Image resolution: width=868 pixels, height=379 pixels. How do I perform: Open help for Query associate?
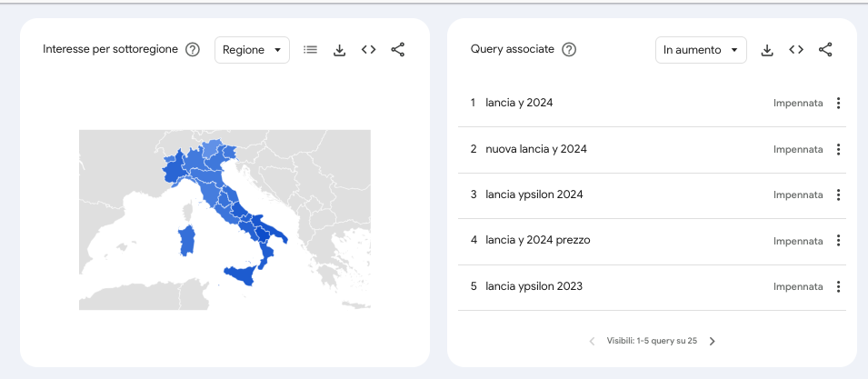[569, 50]
